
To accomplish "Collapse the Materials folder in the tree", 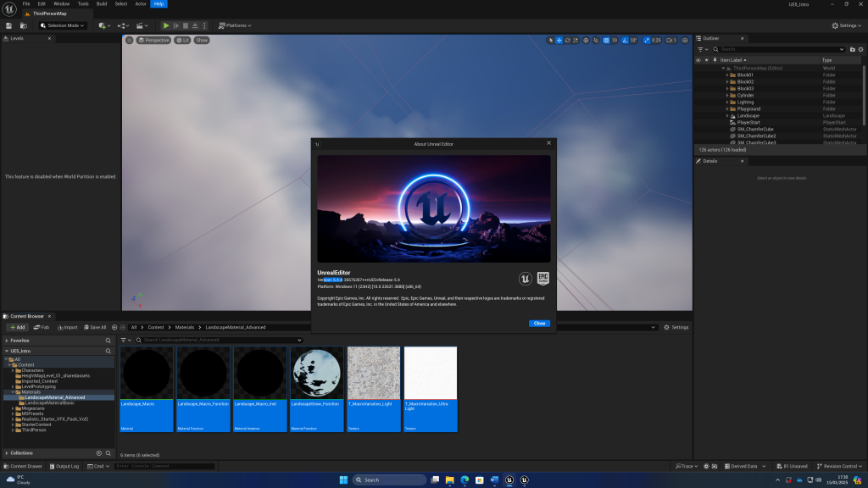I will 13,392.
